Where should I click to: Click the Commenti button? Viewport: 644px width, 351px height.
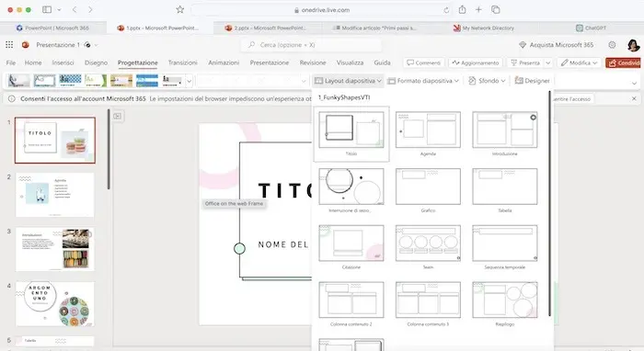tap(423, 62)
